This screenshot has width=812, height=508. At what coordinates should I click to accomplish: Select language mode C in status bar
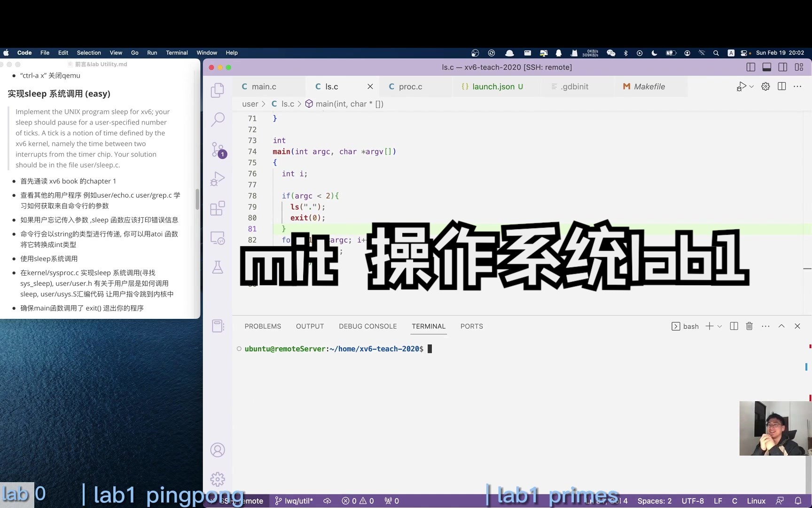point(734,501)
